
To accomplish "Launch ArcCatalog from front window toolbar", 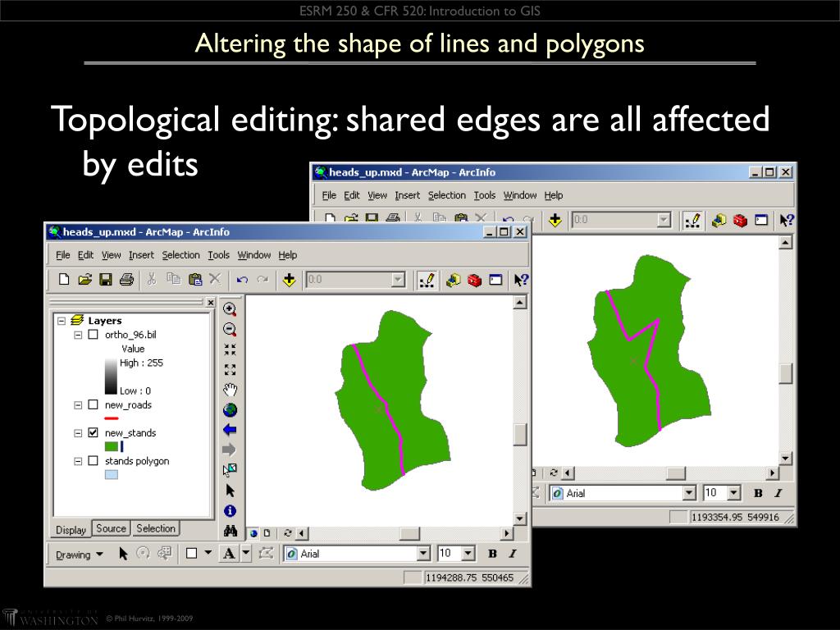I will (453, 280).
